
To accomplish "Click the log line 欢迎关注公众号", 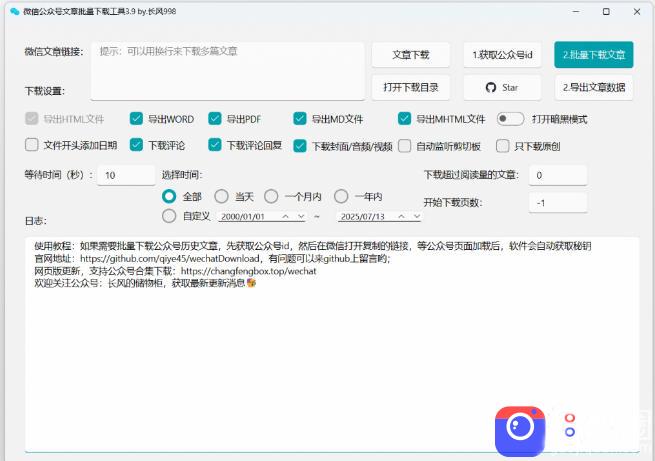I will tap(145, 283).
